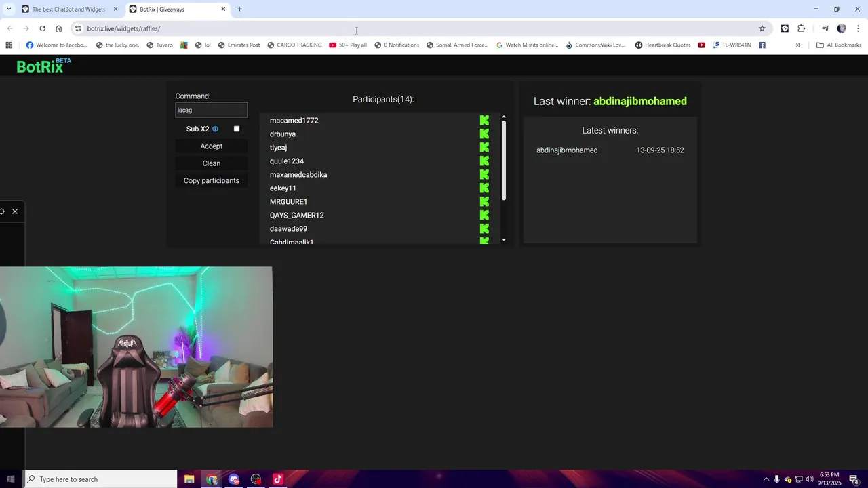Select participant macamed1772
Image resolution: width=868 pixels, height=488 pixels.
click(294, 121)
